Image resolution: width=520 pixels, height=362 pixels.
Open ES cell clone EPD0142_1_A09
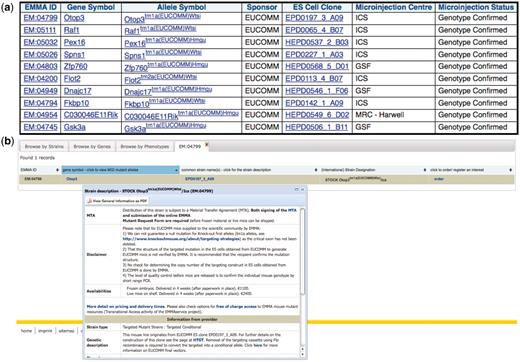(x=314, y=103)
